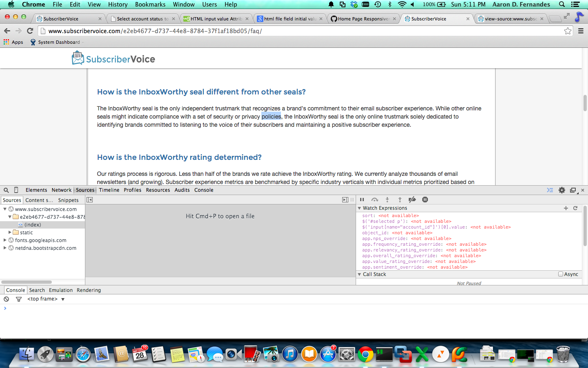Open the History menu

(118, 4)
